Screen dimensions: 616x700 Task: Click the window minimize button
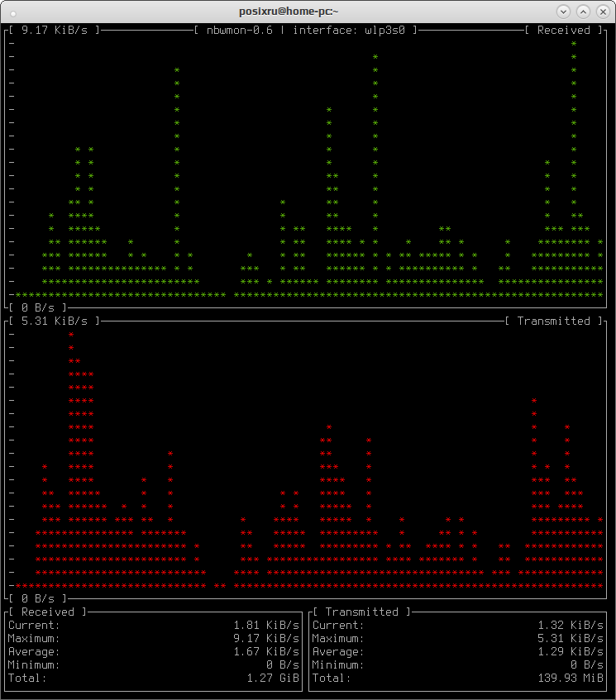tap(563, 12)
